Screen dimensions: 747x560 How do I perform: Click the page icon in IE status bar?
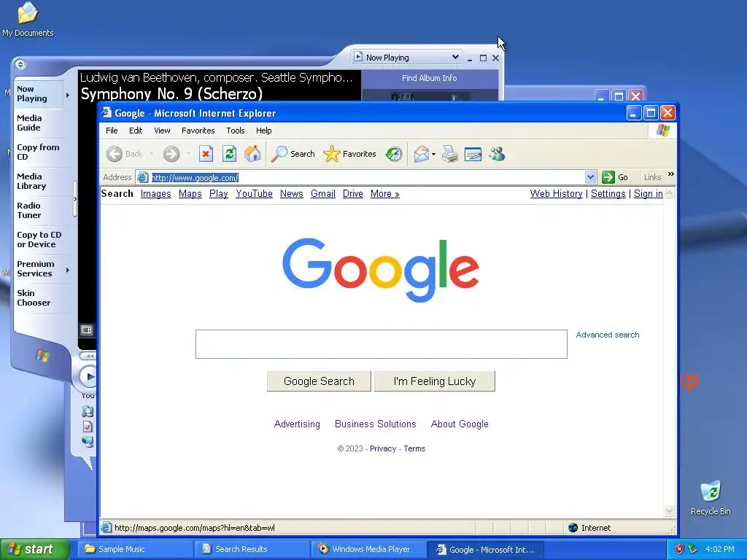tap(107, 527)
